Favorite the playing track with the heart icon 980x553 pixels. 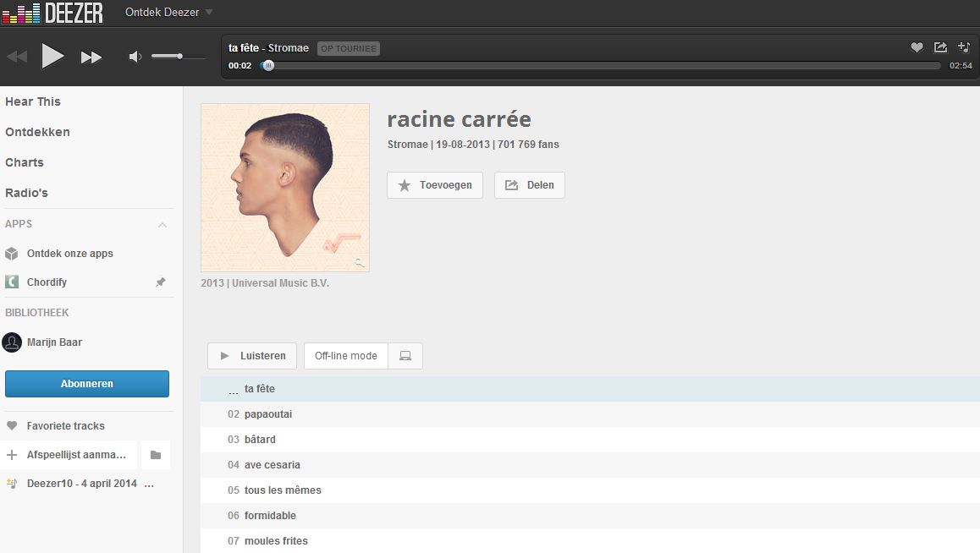pos(917,47)
